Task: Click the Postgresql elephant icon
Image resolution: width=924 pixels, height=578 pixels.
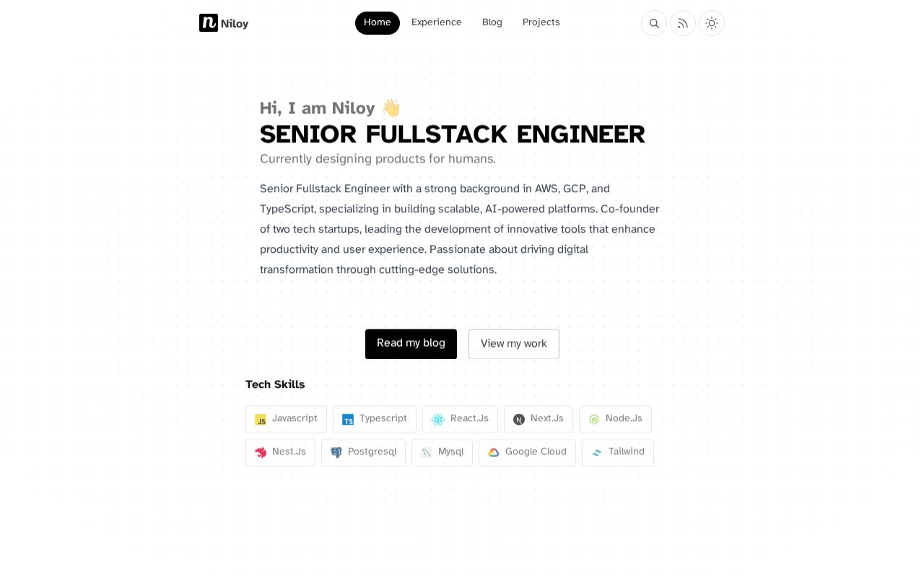Action: 336,453
